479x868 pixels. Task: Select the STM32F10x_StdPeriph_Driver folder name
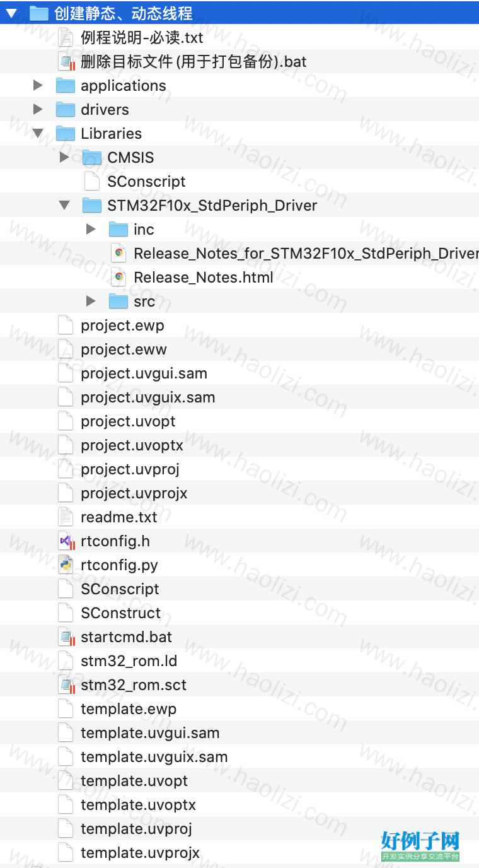212,205
